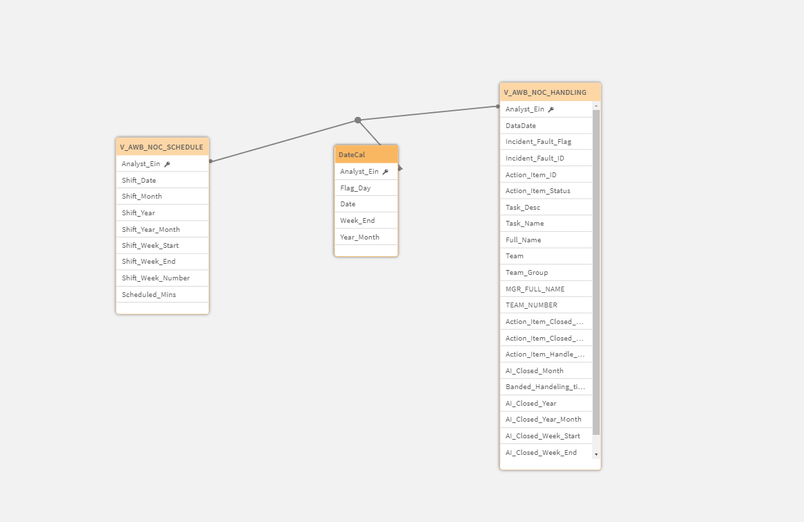This screenshot has width=804, height=522.
Task: Click the key icon beside Analyst_Ein in V_AWB_NOC_SCHEDULE
Action: [x=167, y=164]
